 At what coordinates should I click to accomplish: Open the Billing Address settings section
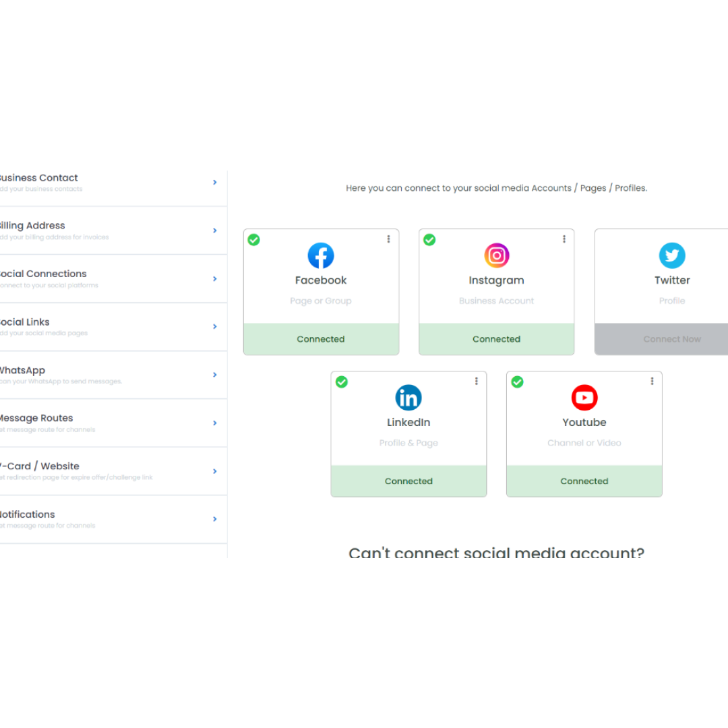tap(113, 231)
